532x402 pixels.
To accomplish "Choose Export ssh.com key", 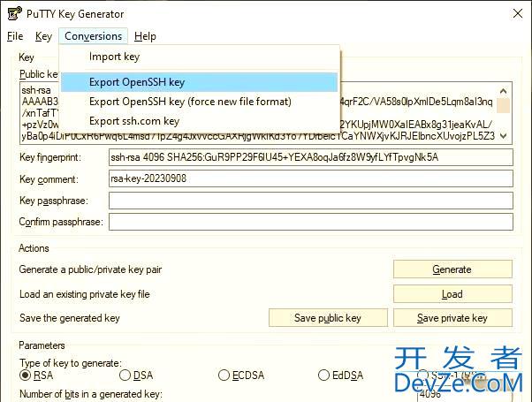I will 200,121.
